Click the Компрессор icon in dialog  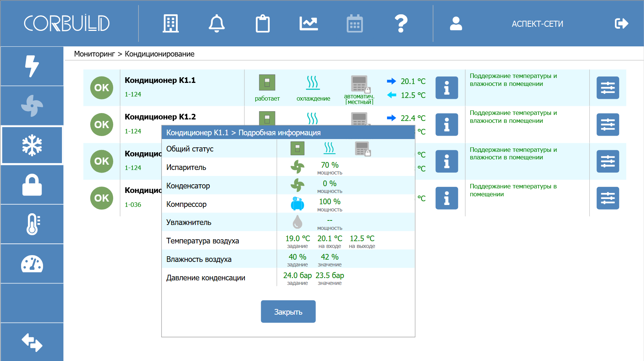tap(297, 204)
